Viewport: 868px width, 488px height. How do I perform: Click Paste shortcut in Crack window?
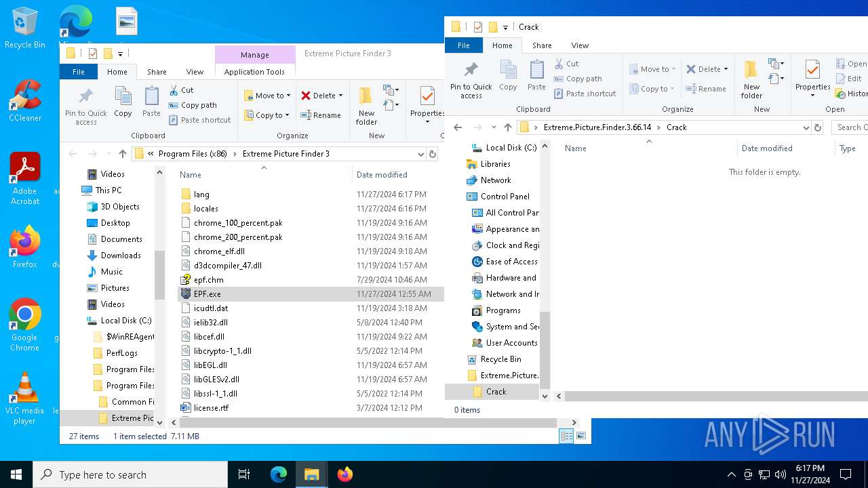(585, 94)
